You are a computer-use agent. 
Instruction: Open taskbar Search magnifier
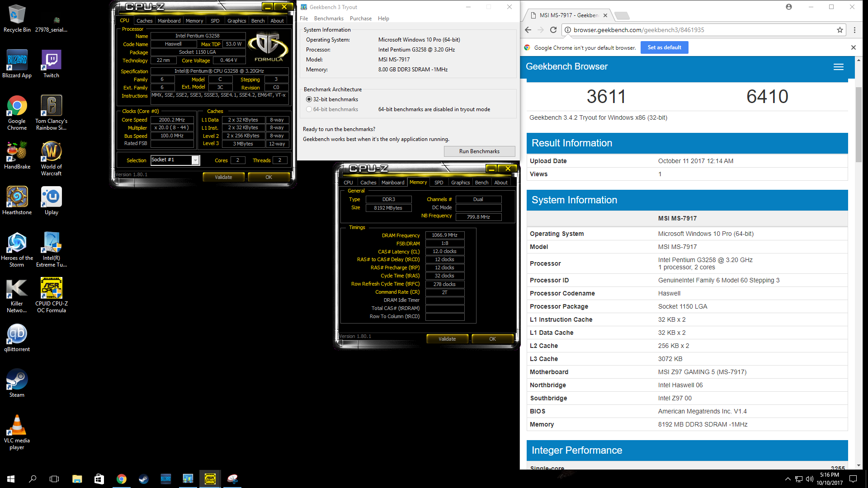[x=33, y=479]
